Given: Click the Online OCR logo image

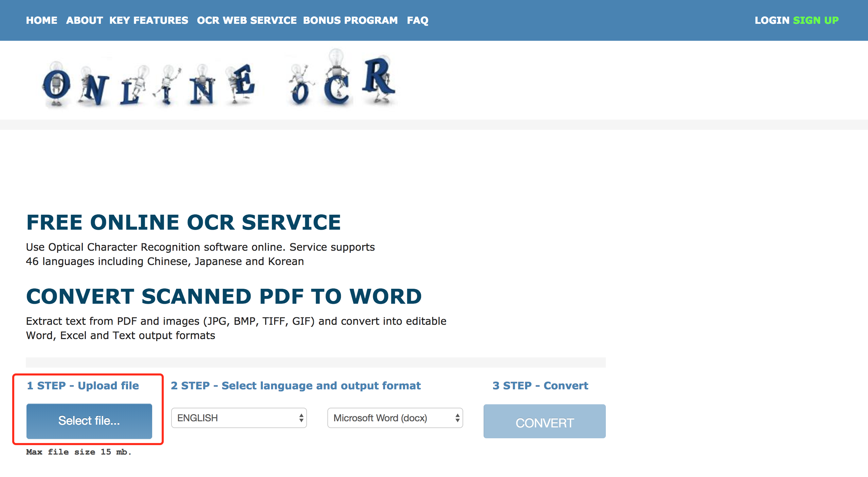Looking at the screenshot, I should click(219, 79).
